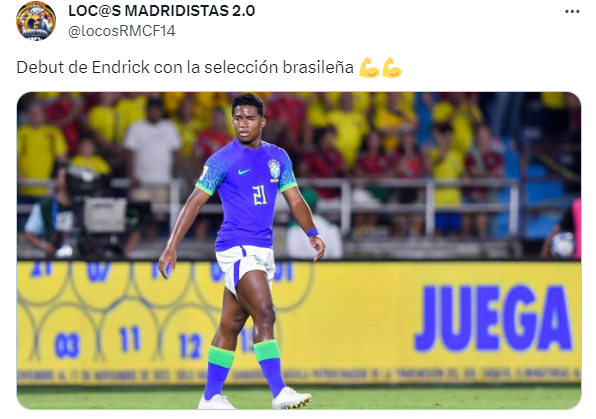Click the Brazil crest on the jersey
The image size is (596, 419).
tap(274, 170)
